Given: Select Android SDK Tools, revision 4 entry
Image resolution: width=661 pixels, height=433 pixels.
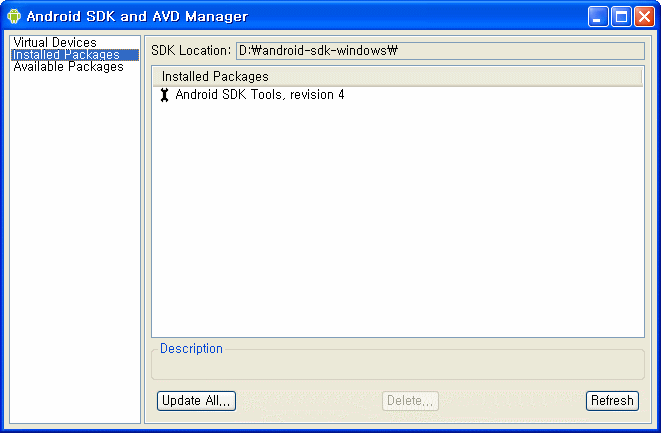Looking at the screenshot, I should 260,94.
